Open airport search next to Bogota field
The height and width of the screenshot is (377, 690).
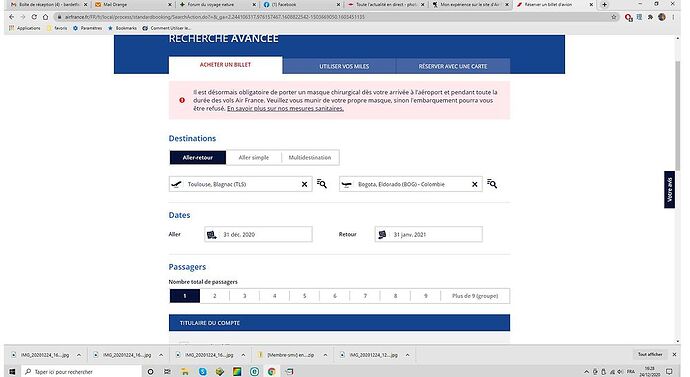[x=492, y=184]
